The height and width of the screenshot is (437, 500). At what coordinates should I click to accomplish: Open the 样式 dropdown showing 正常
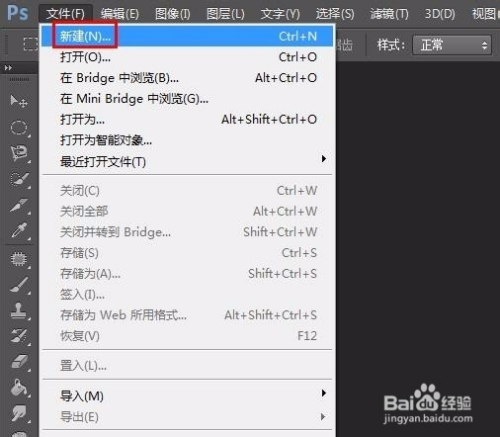coord(452,45)
